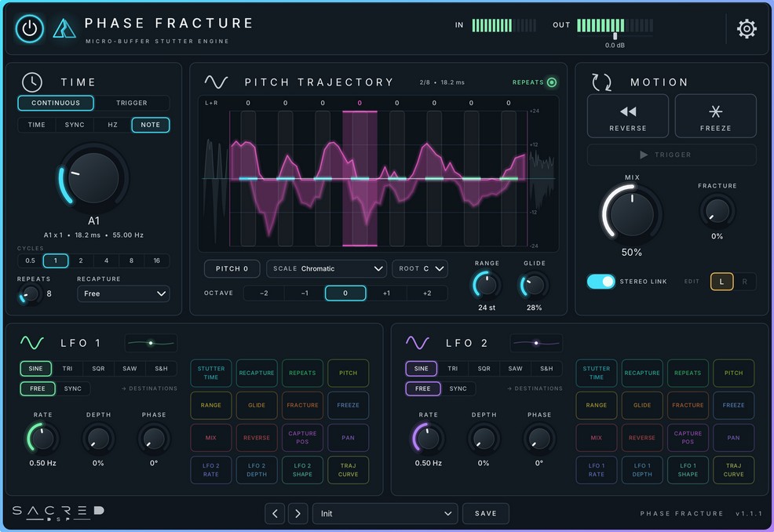Click the Pitch Trajectory sine wave icon
The height and width of the screenshot is (532, 774).
(x=216, y=82)
